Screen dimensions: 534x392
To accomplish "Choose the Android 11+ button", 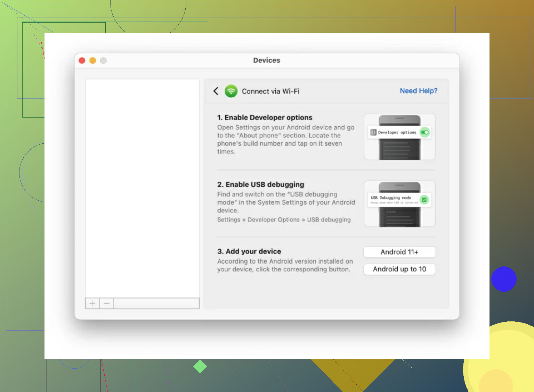I will pyautogui.click(x=399, y=252).
